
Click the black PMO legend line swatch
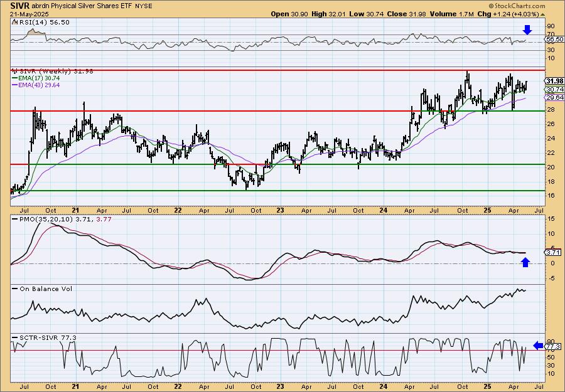point(15,220)
